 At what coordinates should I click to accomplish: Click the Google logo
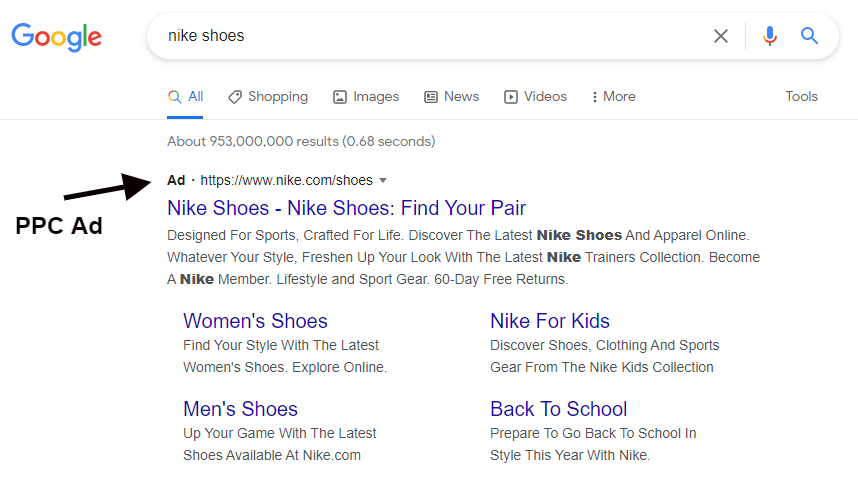click(56, 37)
